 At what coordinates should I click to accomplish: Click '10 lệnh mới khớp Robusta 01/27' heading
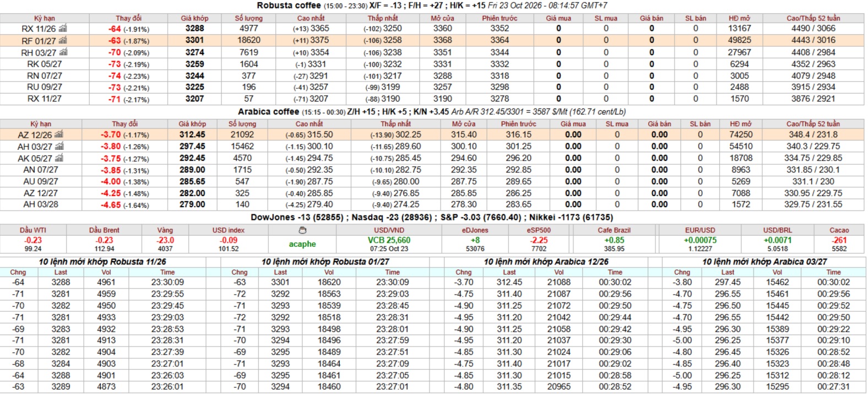pyautogui.click(x=325, y=262)
